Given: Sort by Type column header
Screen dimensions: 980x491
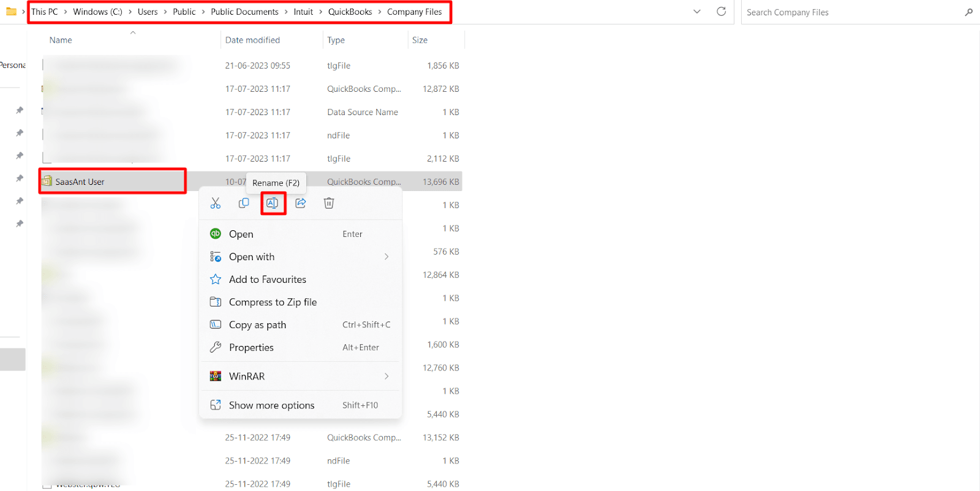Looking at the screenshot, I should coord(336,40).
